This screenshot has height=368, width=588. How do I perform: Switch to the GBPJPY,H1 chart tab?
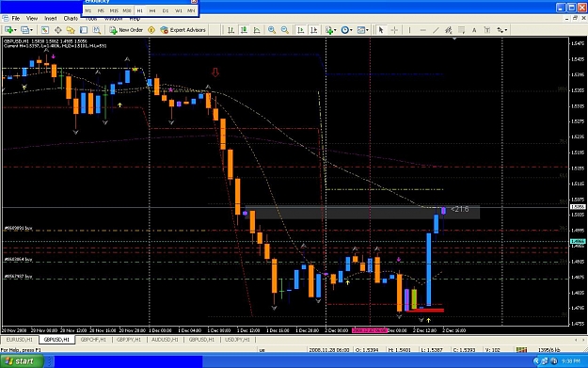pos(129,340)
